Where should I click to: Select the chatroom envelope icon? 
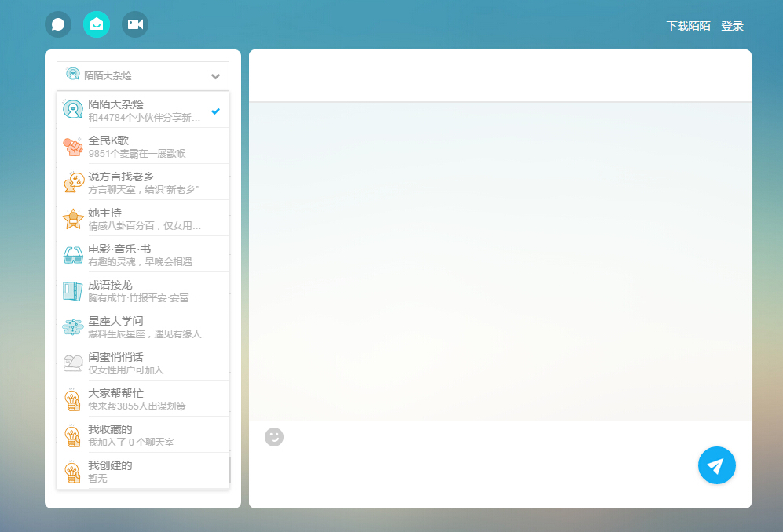tap(96, 24)
